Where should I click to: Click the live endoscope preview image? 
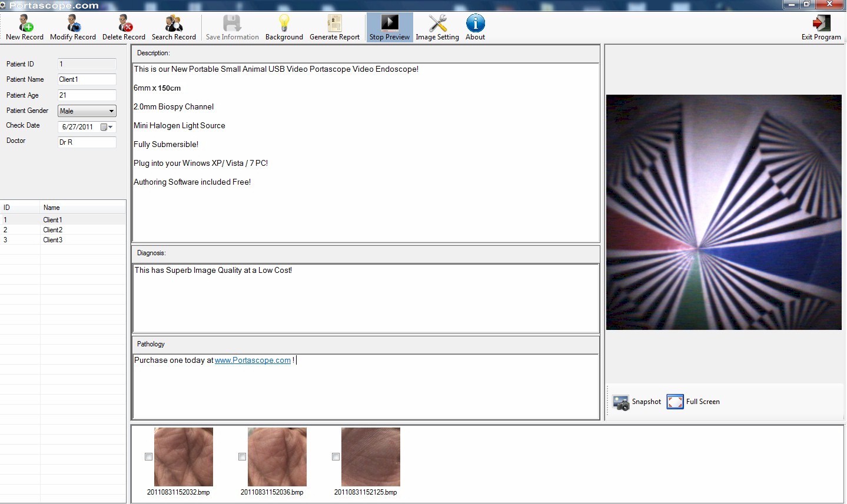pyautogui.click(x=724, y=212)
